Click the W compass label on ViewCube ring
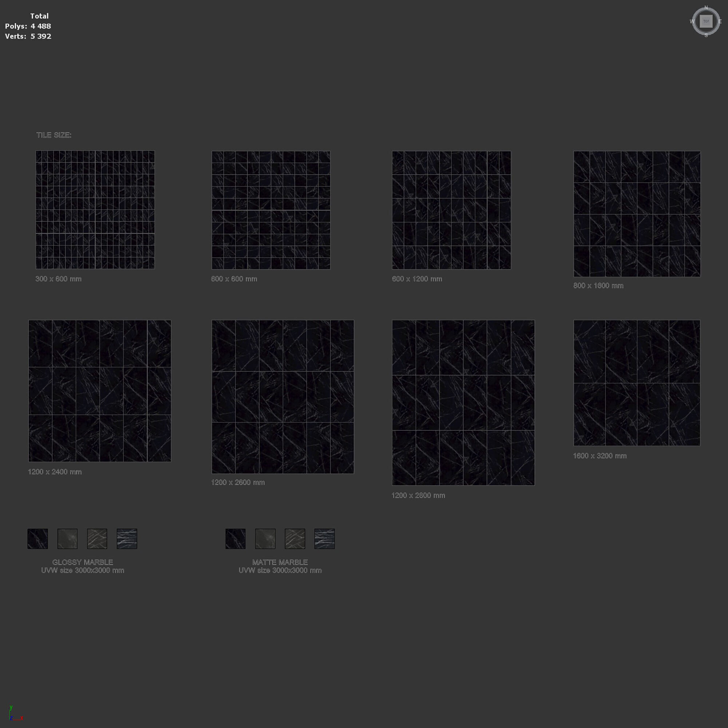728x728 pixels. [x=692, y=21]
